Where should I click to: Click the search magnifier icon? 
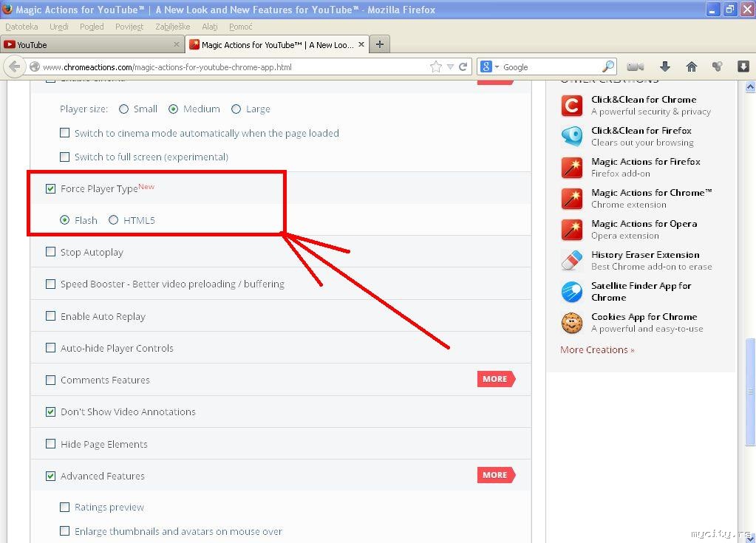[608, 66]
